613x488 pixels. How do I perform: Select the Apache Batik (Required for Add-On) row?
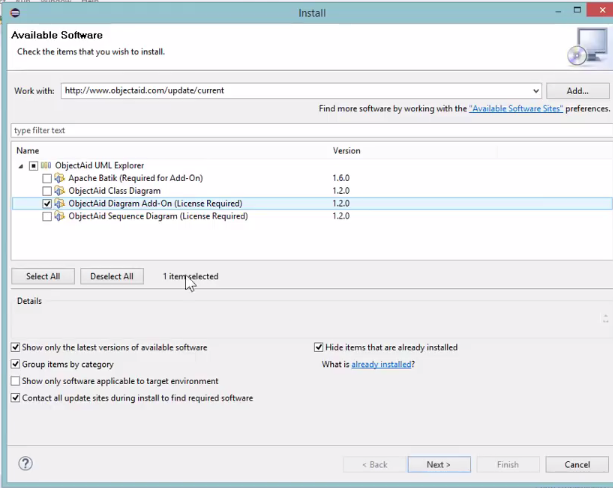pos(312,178)
